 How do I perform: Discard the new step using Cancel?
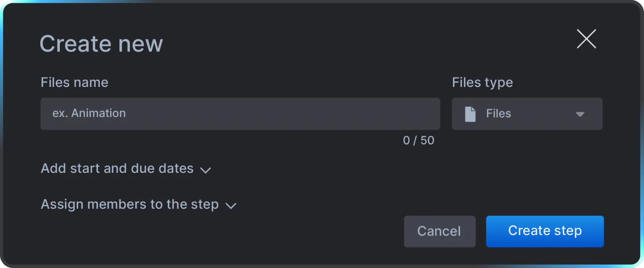pyautogui.click(x=439, y=232)
